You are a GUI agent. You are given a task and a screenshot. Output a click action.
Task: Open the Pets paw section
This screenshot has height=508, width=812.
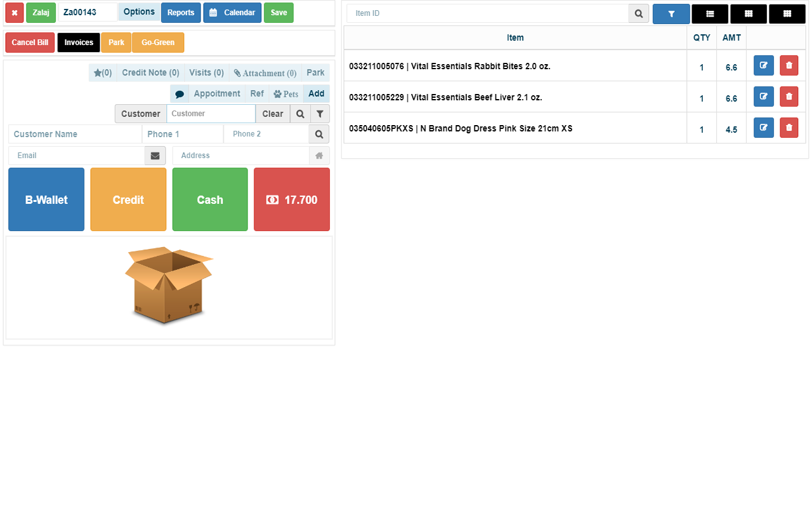click(285, 93)
